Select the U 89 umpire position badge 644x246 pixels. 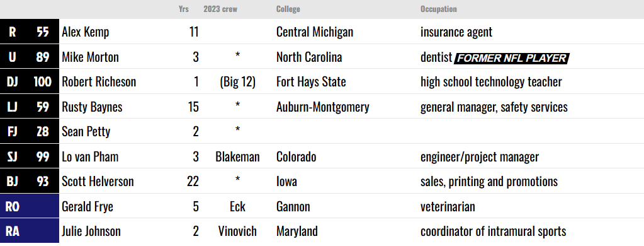click(x=30, y=57)
